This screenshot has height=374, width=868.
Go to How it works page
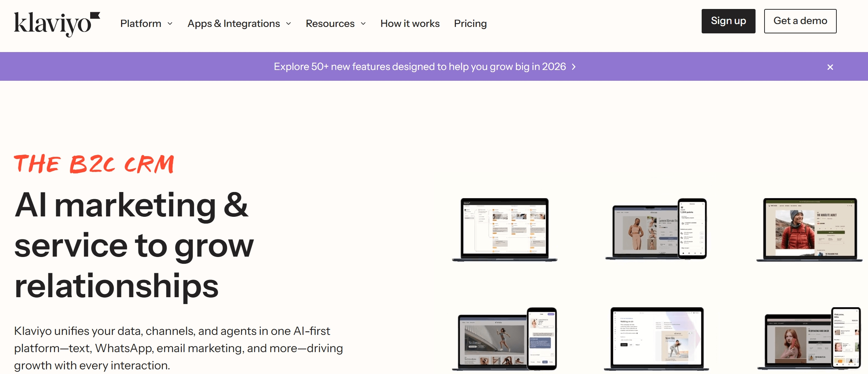(410, 24)
